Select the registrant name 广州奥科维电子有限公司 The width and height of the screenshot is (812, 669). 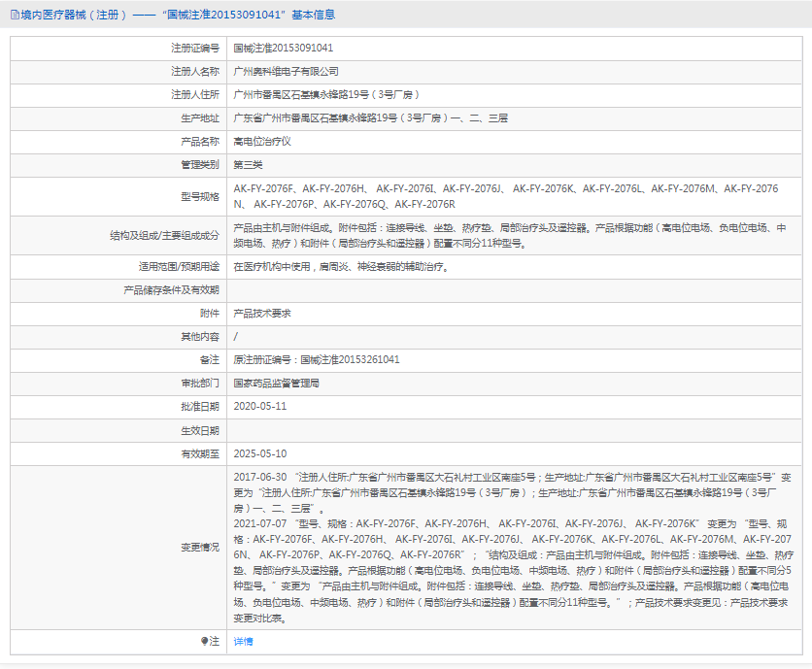[286, 72]
